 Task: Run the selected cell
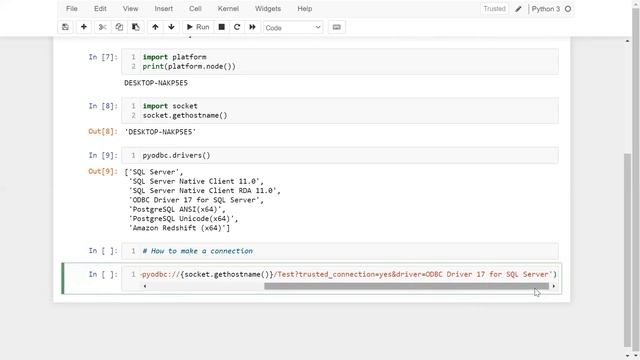[198, 27]
